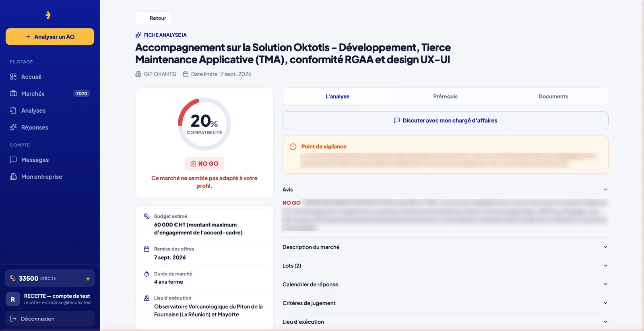Click the FICHE ANALYSE IA label
Screen dimensions: 644x331
(165, 35)
